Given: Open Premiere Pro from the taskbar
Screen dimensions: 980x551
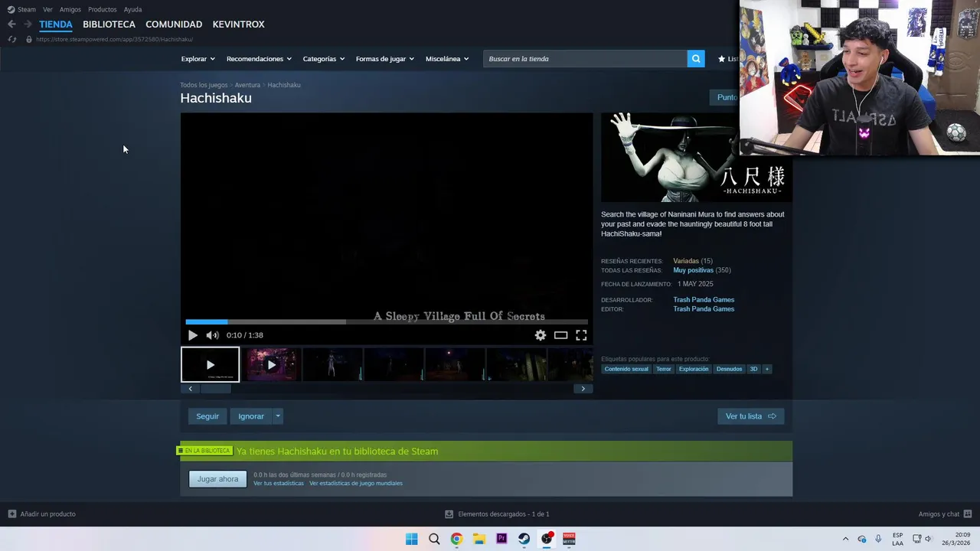Looking at the screenshot, I should (x=501, y=539).
